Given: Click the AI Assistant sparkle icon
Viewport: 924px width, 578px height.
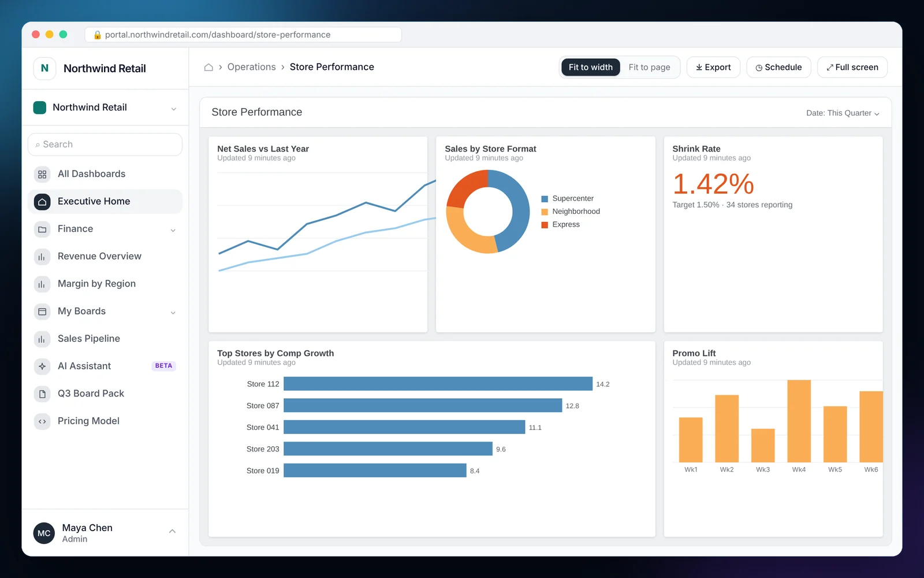Looking at the screenshot, I should point(42,366).
